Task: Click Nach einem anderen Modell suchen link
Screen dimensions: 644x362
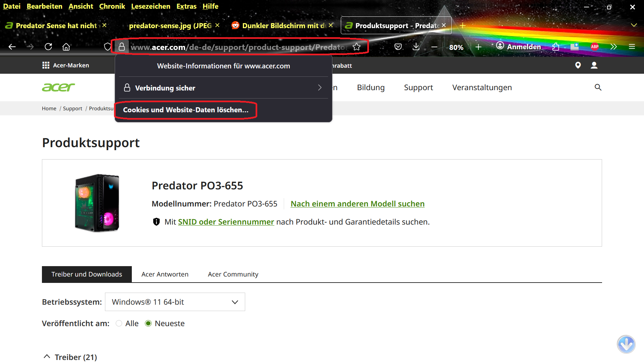Action: pos(357,204)
